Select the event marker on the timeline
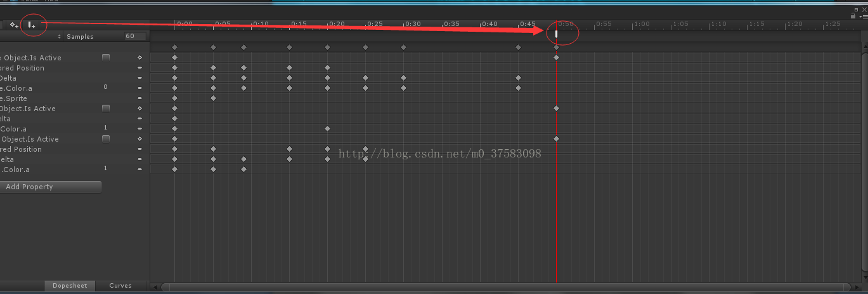Screen dimensions: 868x294 (556, 33)
